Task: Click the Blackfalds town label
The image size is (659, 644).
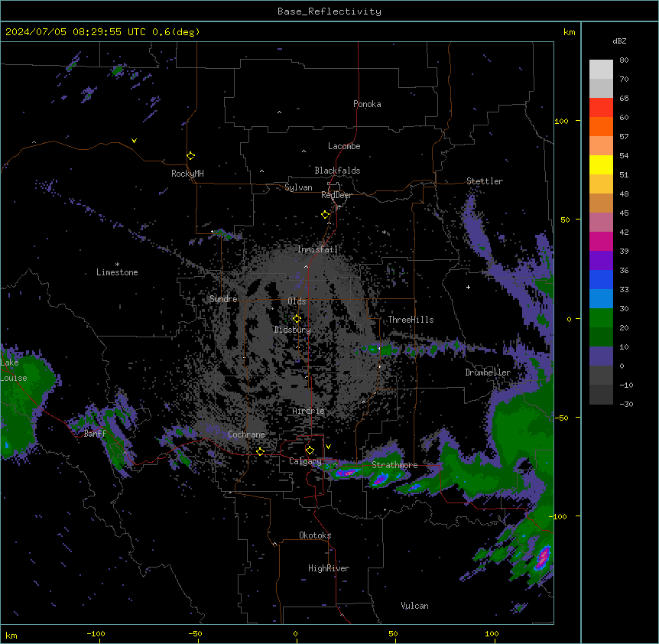Action: click(337, 171)
